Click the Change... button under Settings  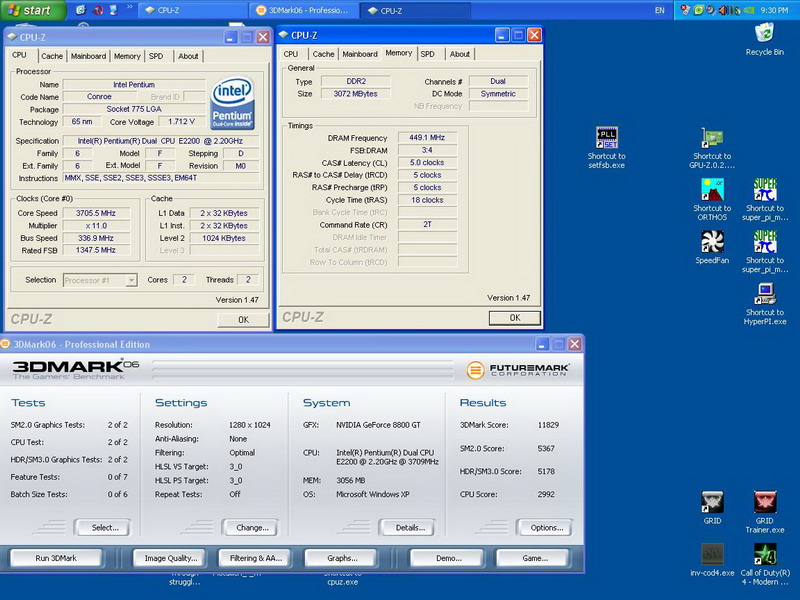pyautogui.click(x=251, y=527)
